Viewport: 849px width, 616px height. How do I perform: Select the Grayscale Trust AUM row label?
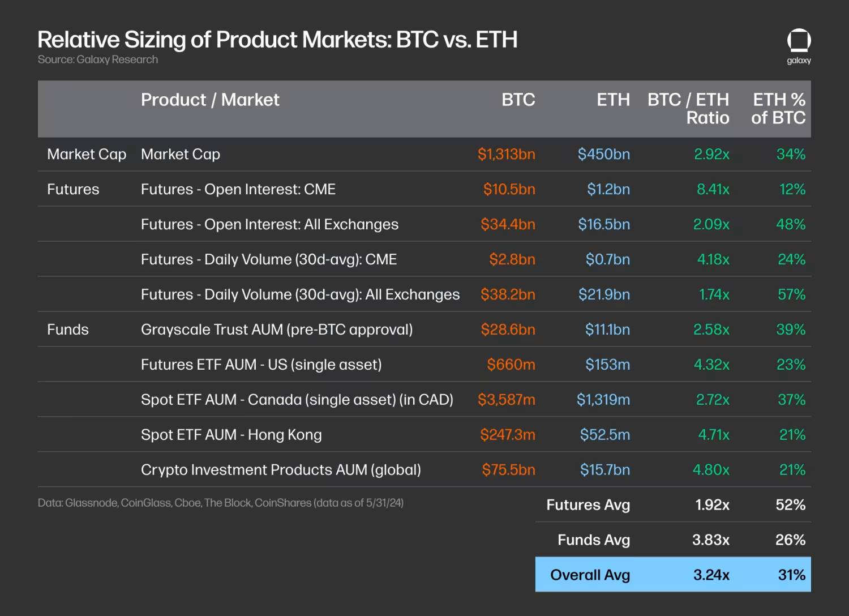(277, 330)
